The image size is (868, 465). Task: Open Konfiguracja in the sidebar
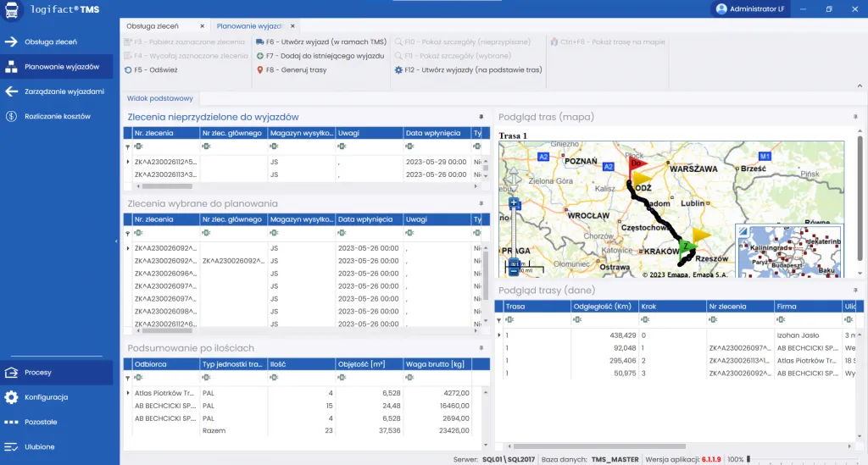(x=46, y=397)
